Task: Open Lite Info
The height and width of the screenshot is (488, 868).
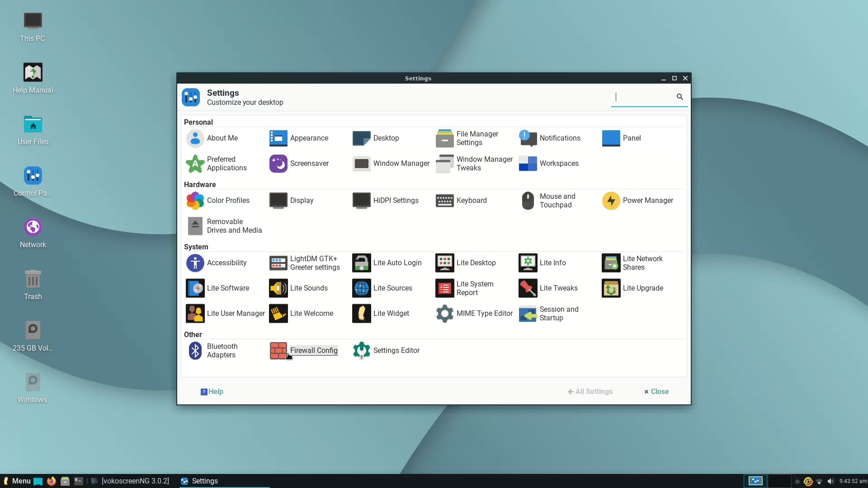Action: pos(542,263)
